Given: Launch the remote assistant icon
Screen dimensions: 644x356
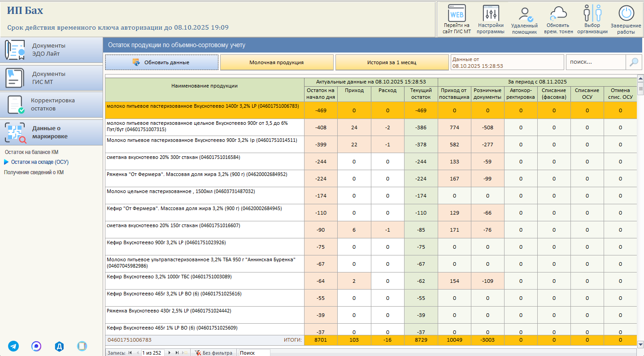Looking at the screenshot, I should (x=524, y=13).
